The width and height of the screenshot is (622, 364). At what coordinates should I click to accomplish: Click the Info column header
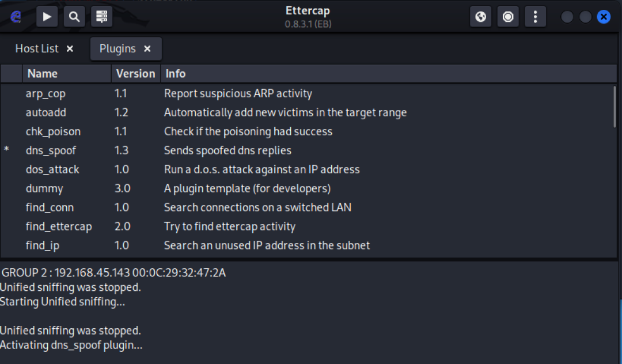coord(176,74)
